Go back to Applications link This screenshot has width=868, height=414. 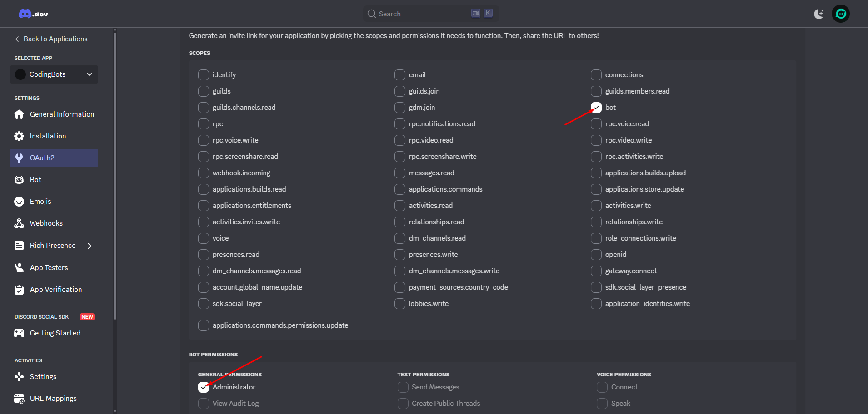coord(51,39)
